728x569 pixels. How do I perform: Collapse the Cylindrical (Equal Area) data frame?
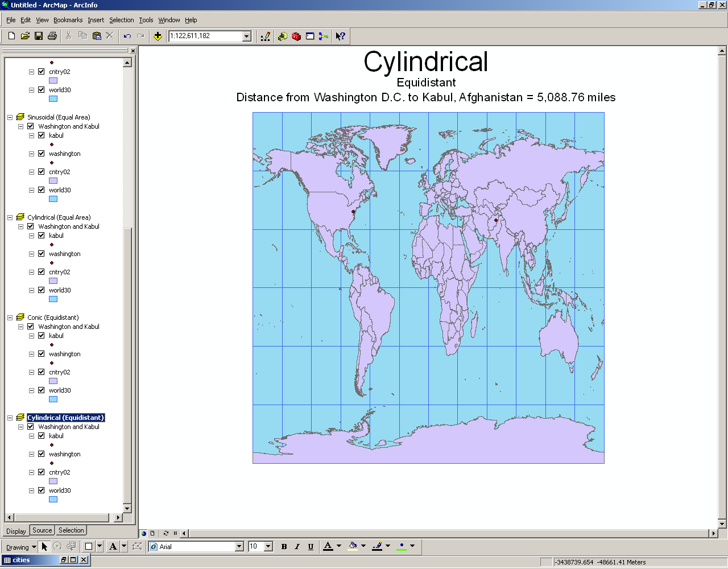pos(9,217)
